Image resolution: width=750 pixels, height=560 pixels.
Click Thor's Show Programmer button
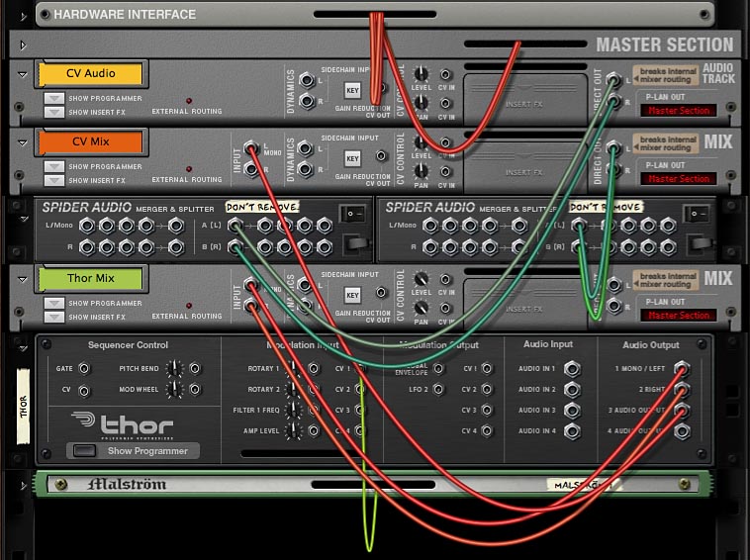(84, 450)
